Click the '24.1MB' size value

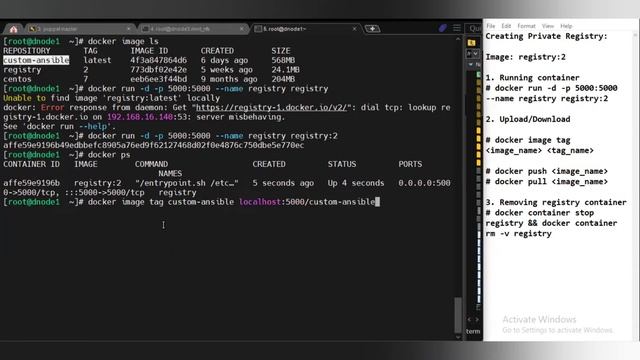[285, 69]
